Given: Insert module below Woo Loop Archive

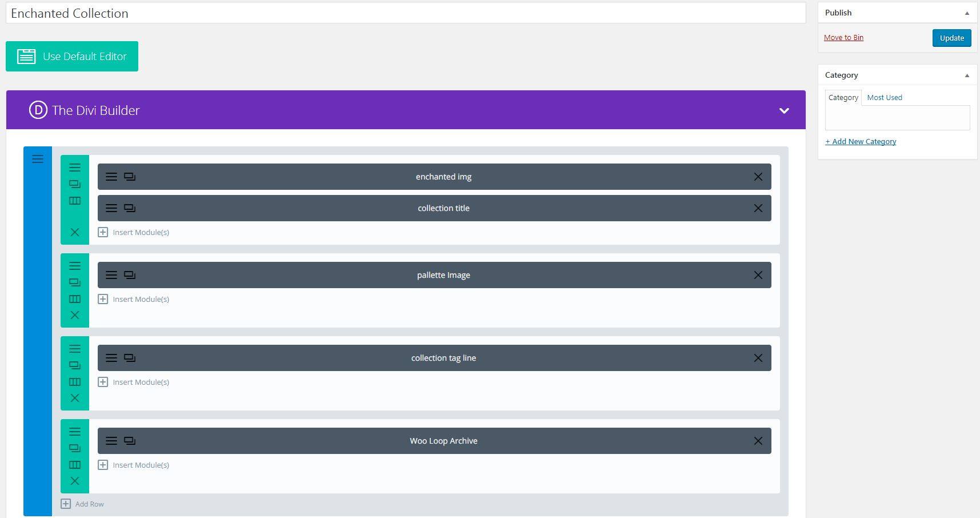Looking at the screenshot, I should tap(134, 465).
